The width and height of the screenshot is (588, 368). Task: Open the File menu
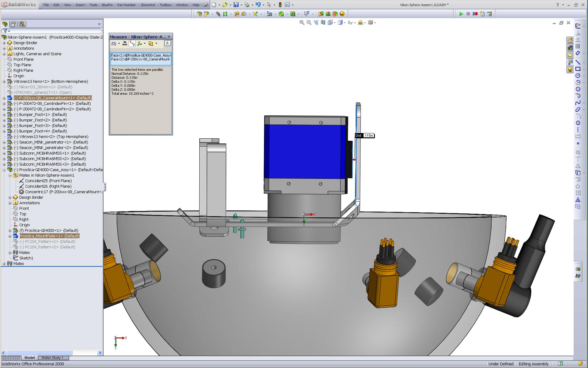pyautogui.click(x=46, y=5)
